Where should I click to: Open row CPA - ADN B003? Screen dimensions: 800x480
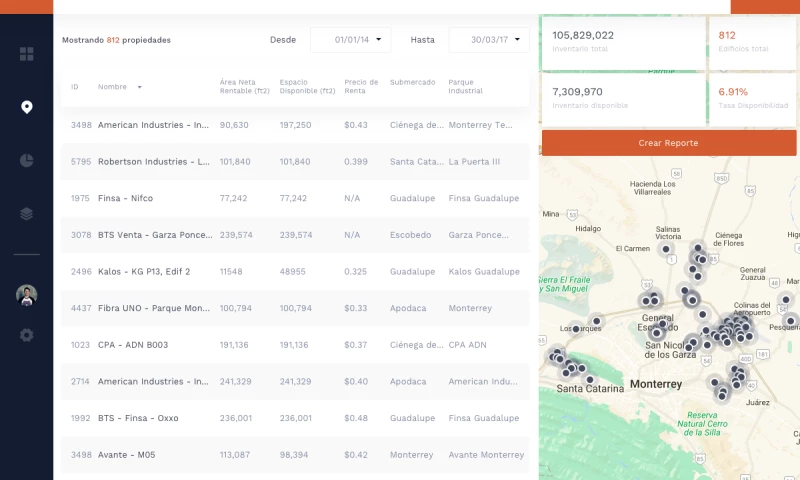pos(295,345)
